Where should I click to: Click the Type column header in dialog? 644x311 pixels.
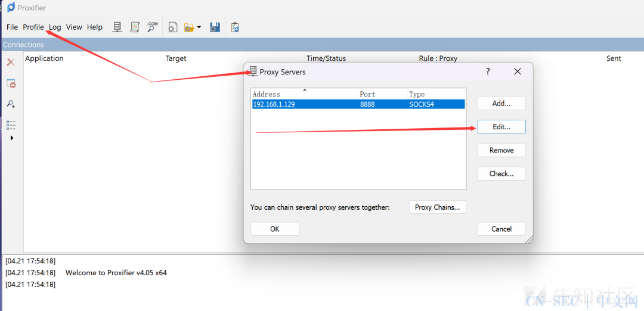(x=436, y=94)
